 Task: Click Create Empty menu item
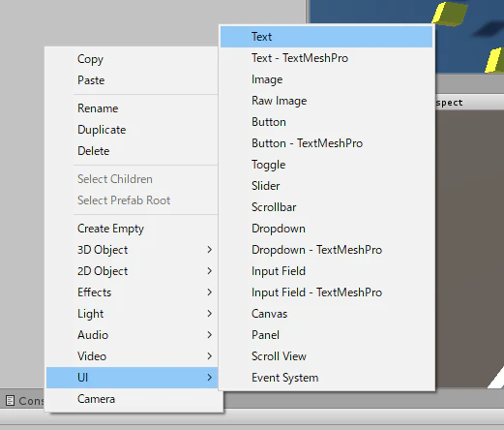[x=133, y=229]
